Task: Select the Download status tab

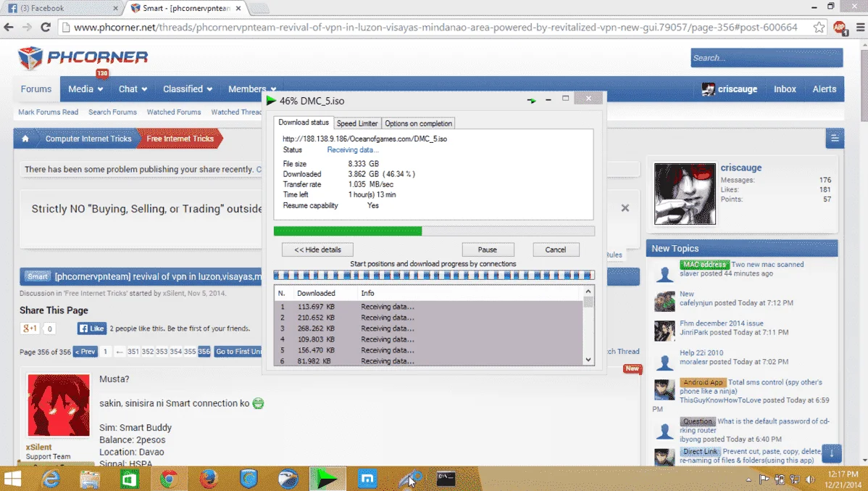Action: point(304,123)
